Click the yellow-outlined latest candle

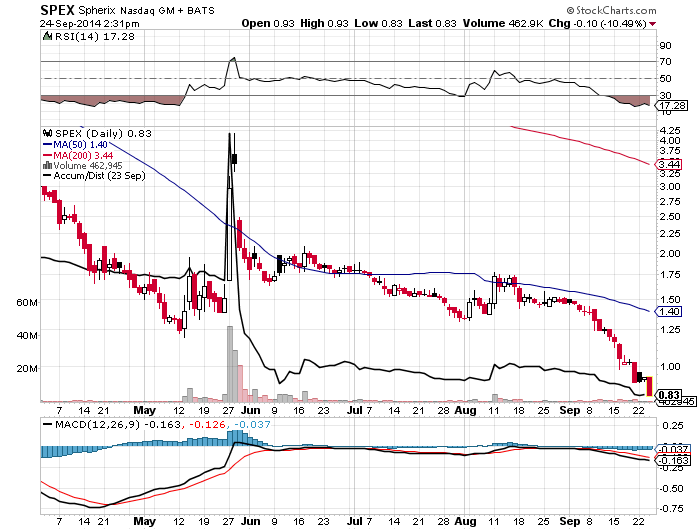(x=649, y=386)
